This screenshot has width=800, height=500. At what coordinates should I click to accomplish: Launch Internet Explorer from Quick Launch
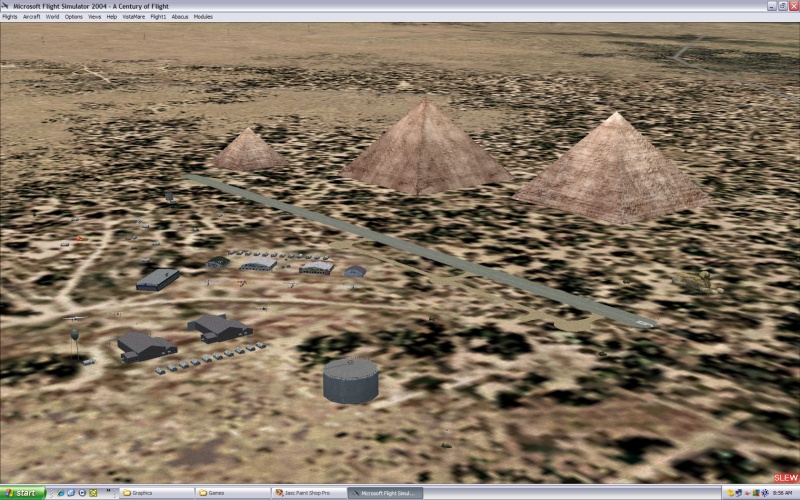[61, 493]
